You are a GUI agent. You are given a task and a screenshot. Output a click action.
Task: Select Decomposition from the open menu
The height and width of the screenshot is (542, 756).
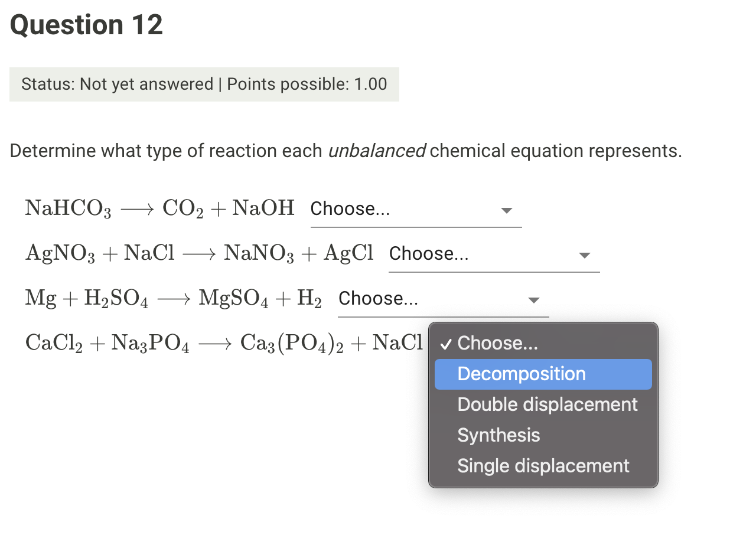[522, 374]
